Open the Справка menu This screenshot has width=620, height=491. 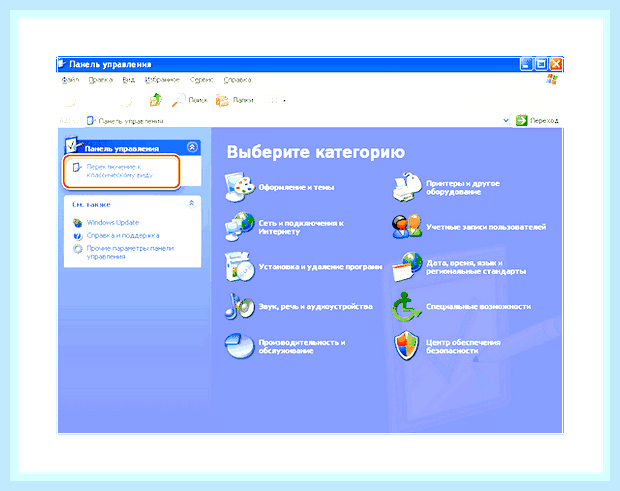237,80
